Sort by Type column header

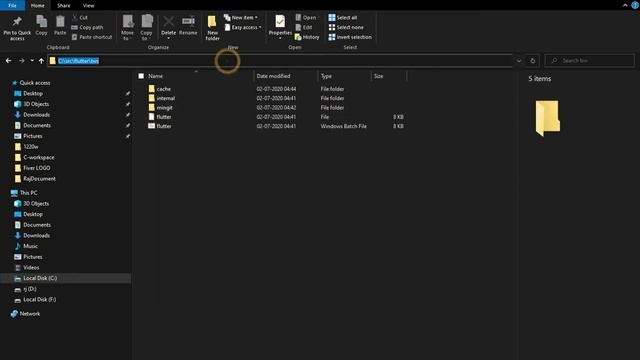pos(326,76)
